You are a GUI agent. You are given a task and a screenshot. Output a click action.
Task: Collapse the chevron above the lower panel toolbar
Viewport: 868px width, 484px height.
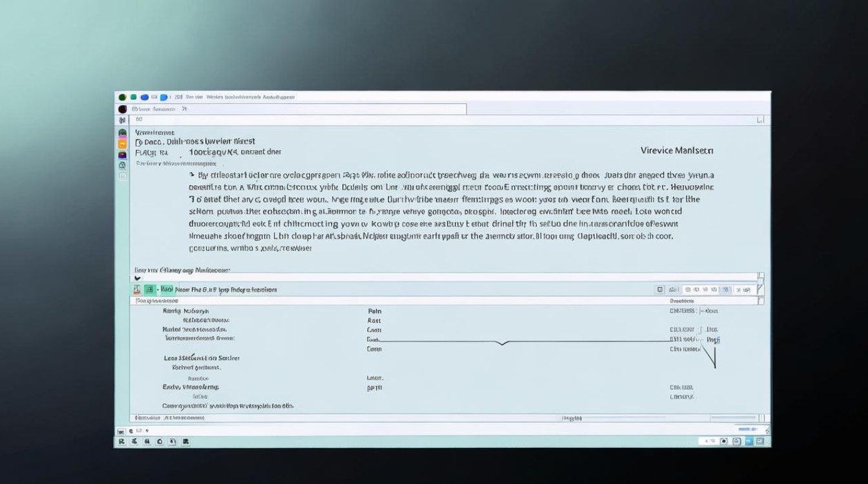137,278
